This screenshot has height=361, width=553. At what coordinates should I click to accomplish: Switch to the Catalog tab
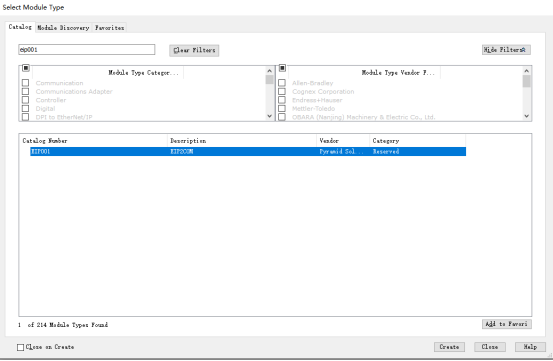pos(20,27)
